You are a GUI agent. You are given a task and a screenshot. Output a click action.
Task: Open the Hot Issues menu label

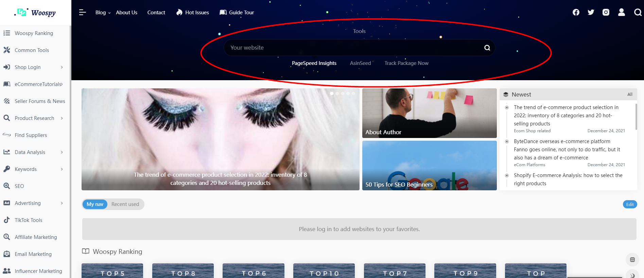point(197,13)
